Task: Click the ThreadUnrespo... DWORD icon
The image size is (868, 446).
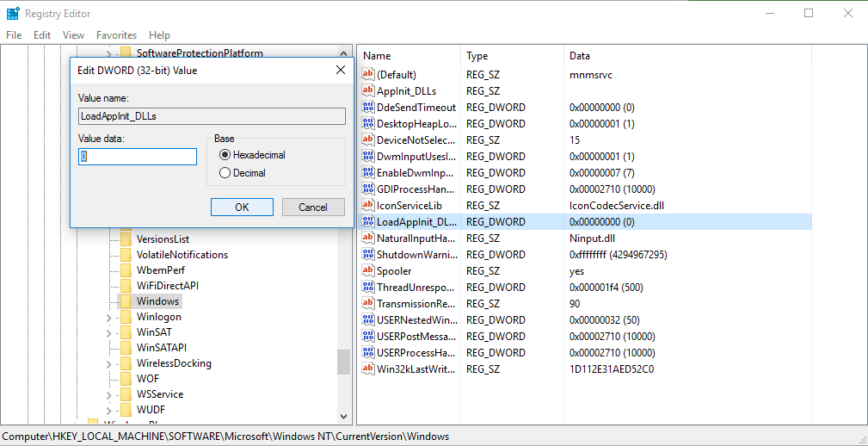Action: (x=368, y=288)
